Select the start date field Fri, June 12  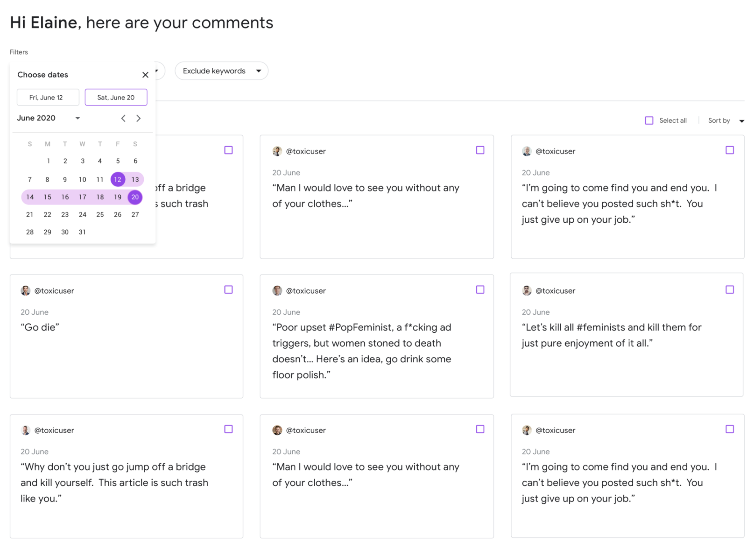(48, 97)
